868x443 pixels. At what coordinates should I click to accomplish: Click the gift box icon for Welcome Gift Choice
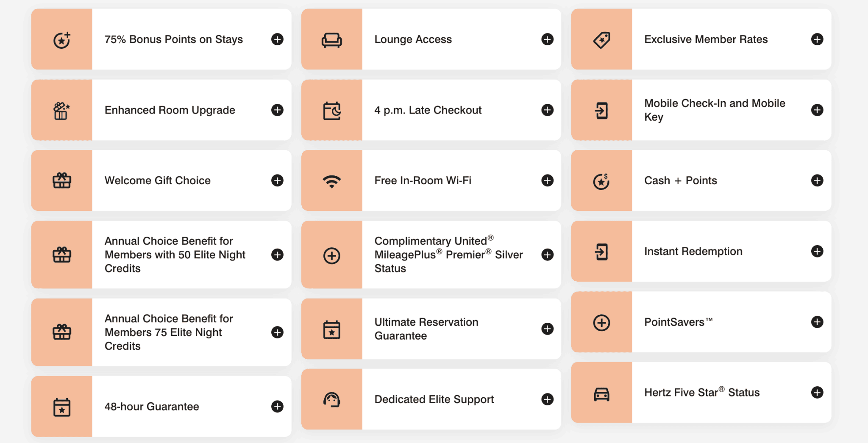pyautogui.click(x=62, y=181)
